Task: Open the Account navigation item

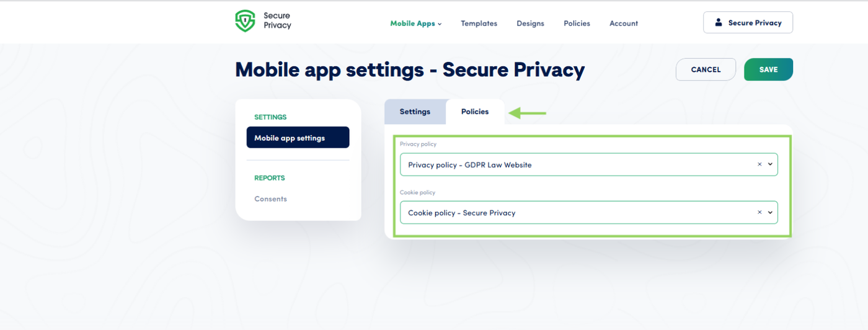Action: [624, 24]
